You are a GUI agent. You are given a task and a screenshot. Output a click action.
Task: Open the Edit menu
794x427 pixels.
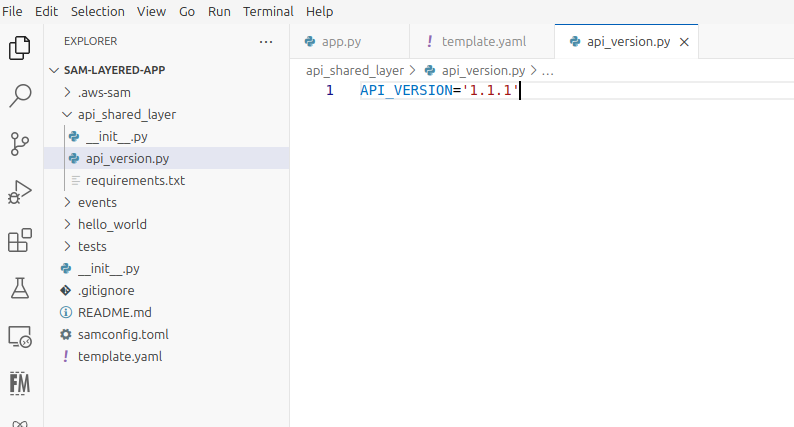click(x=47, y=11)
